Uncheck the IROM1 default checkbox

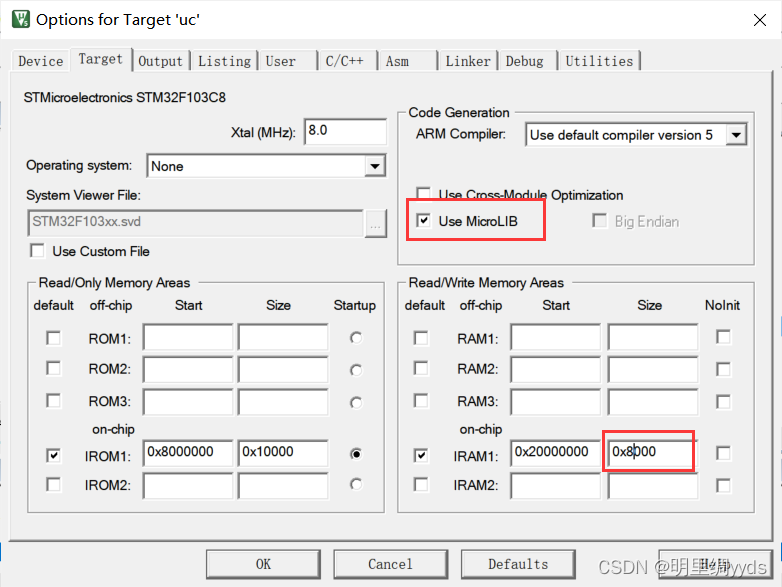click(53, 455)
